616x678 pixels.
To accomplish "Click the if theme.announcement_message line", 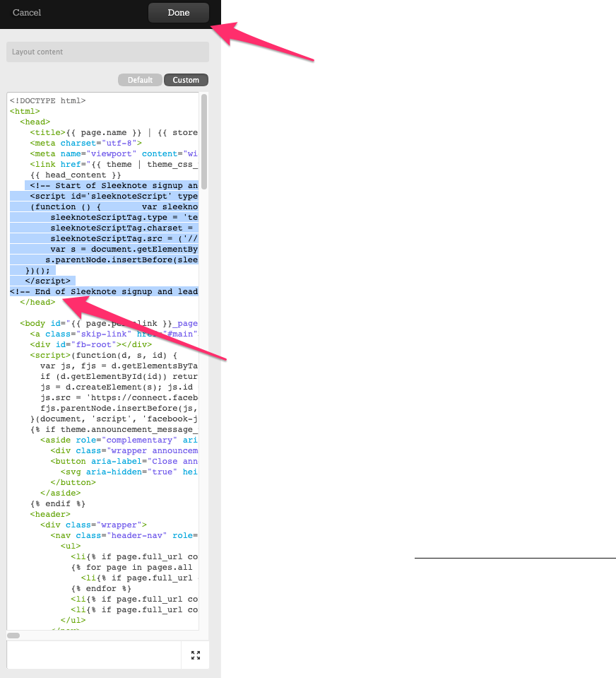I will tap(114, 429).
